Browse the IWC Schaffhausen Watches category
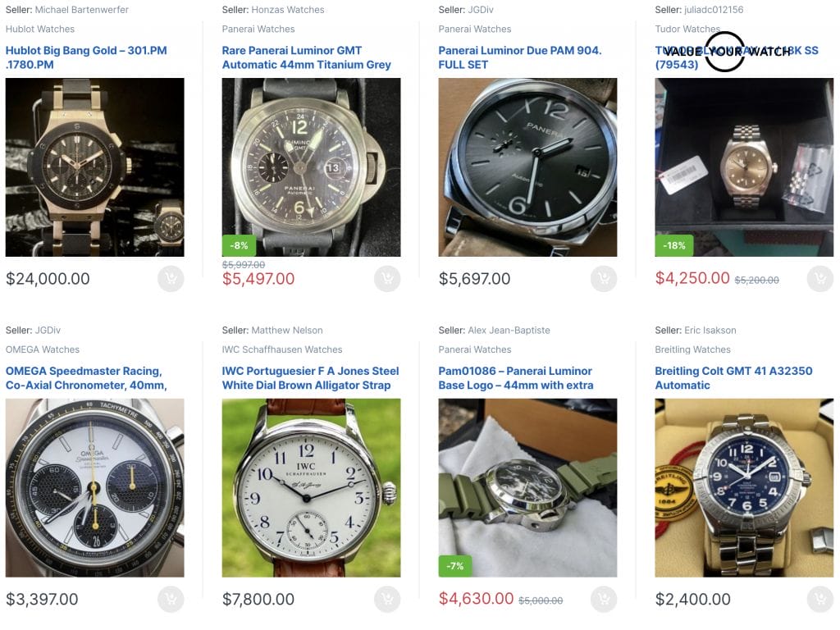 tap(282, 349)
